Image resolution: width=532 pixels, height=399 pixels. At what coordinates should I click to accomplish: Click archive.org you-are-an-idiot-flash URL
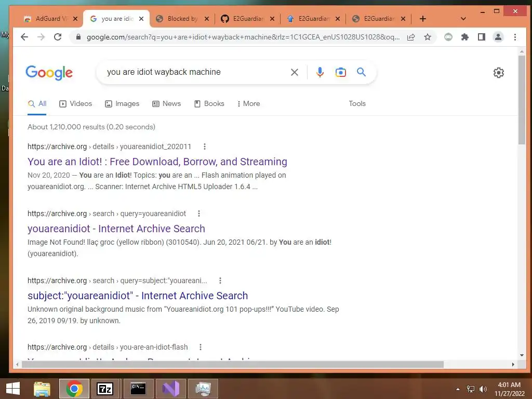(108, 347)
